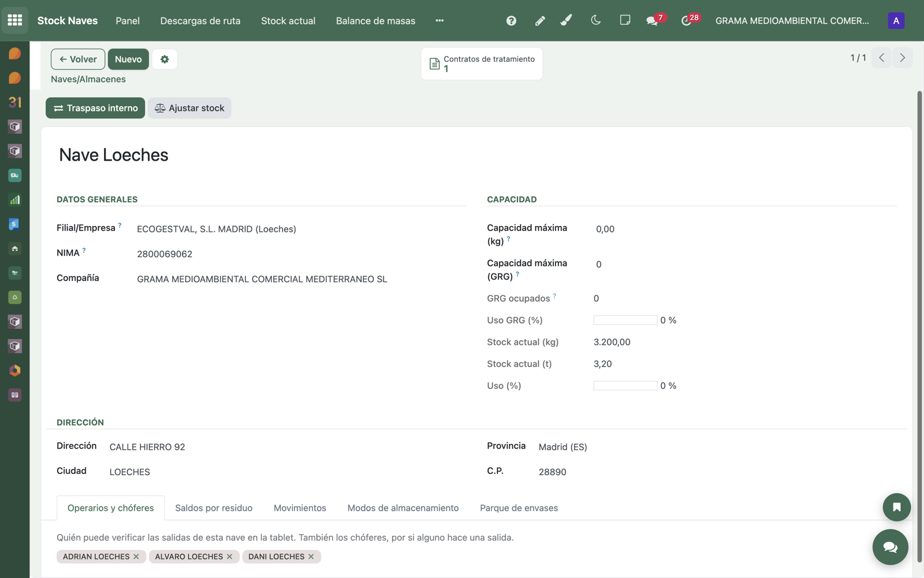
Task: Open the help question mark icon
Action: pos(511,21)
